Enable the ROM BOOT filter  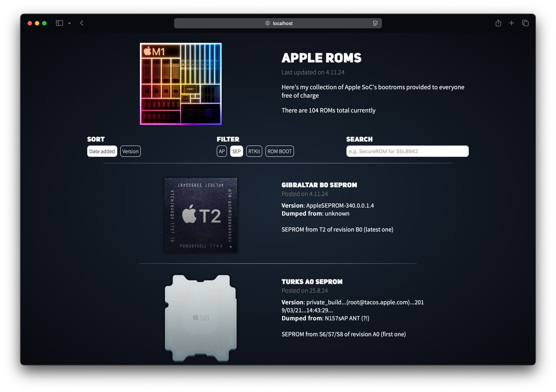pyautogui.click(x=279, y=151)
